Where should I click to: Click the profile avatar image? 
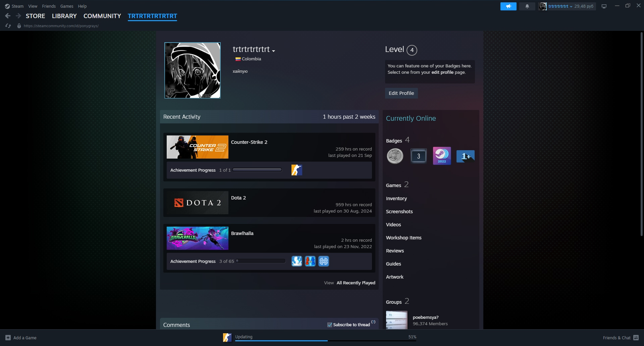point(193,70)
